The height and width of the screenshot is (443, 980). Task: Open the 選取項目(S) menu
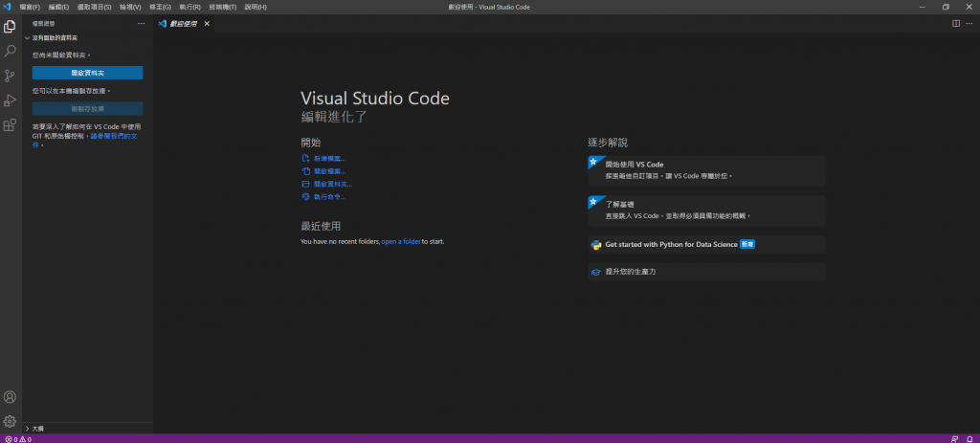coord(95,7)
